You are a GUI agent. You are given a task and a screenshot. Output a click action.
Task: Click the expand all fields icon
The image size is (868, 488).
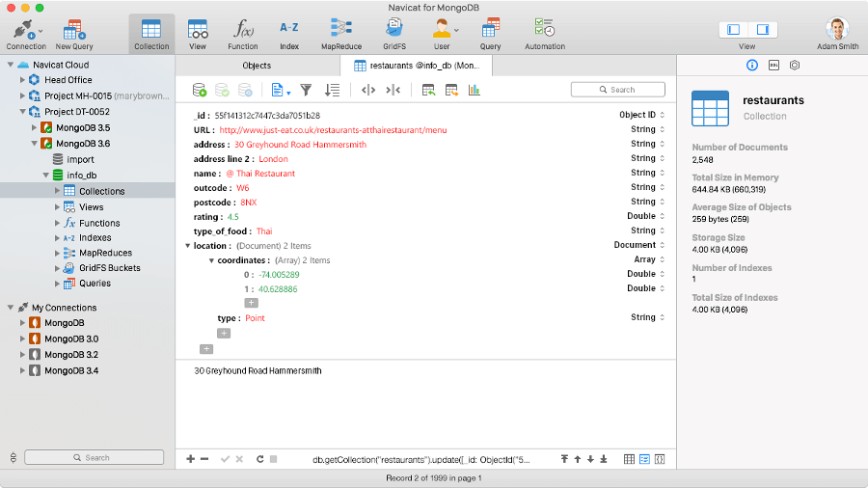(x=367, y=90)
